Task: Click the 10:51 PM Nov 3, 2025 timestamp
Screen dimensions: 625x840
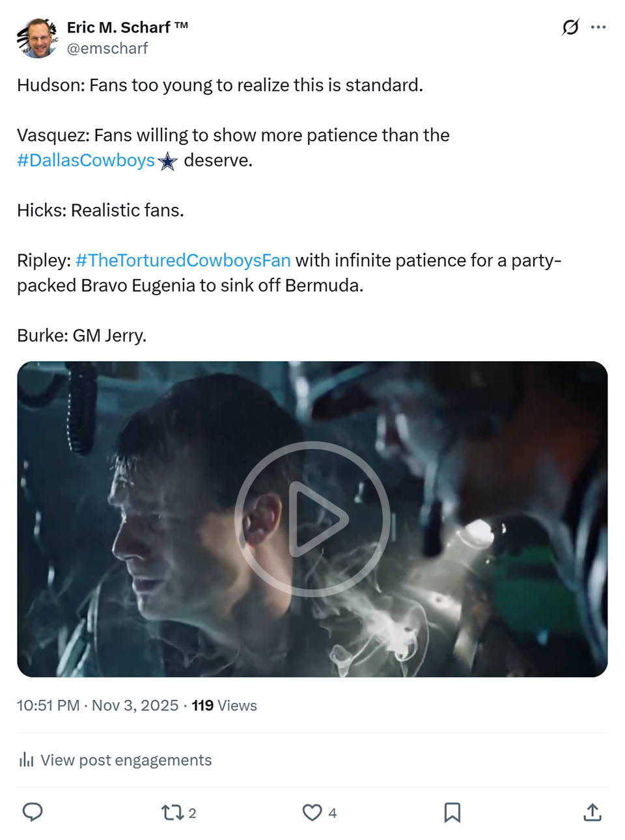Action: pyautogui.click(x=98, y=705)
